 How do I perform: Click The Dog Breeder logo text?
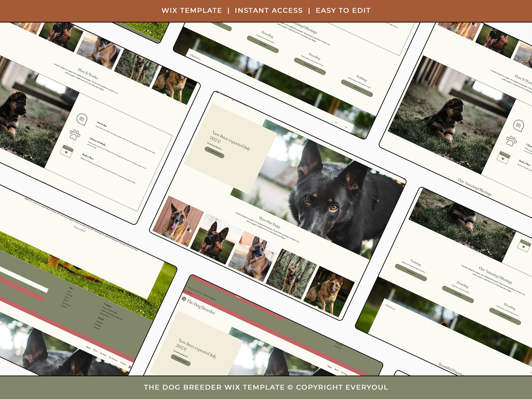(x=201, y=307)
